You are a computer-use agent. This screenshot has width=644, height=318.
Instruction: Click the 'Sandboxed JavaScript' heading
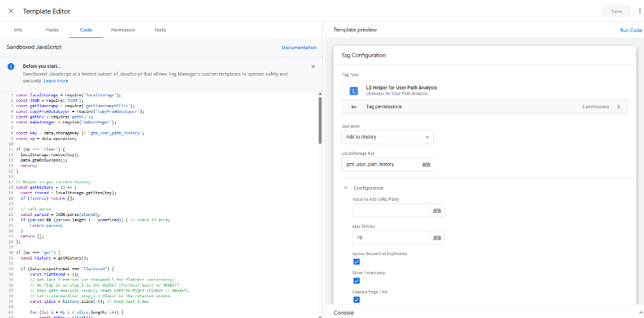(x=34, y=47)
